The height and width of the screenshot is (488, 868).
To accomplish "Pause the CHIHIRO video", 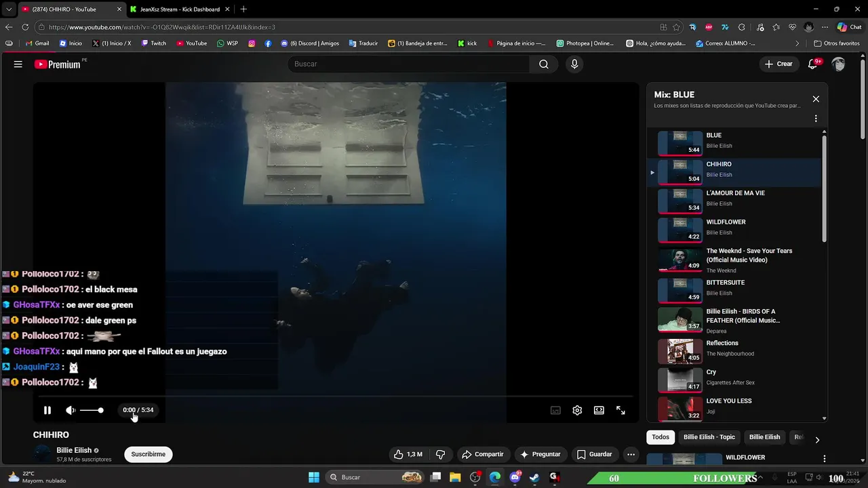I will point(47,410).
